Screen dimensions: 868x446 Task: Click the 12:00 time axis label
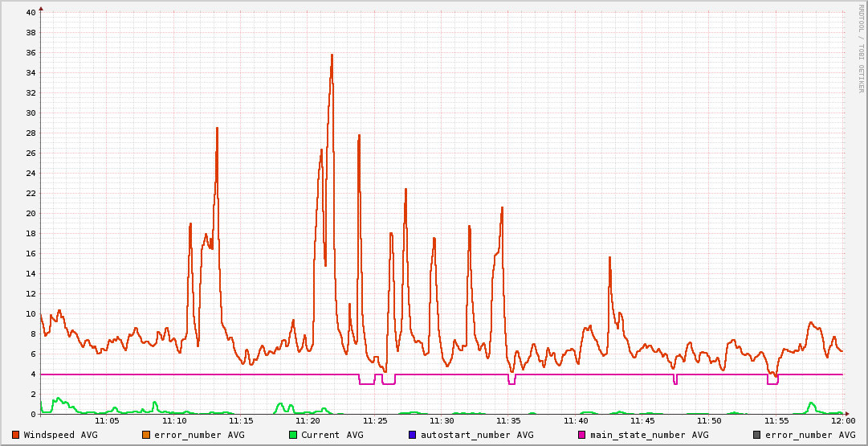(842, 420)
